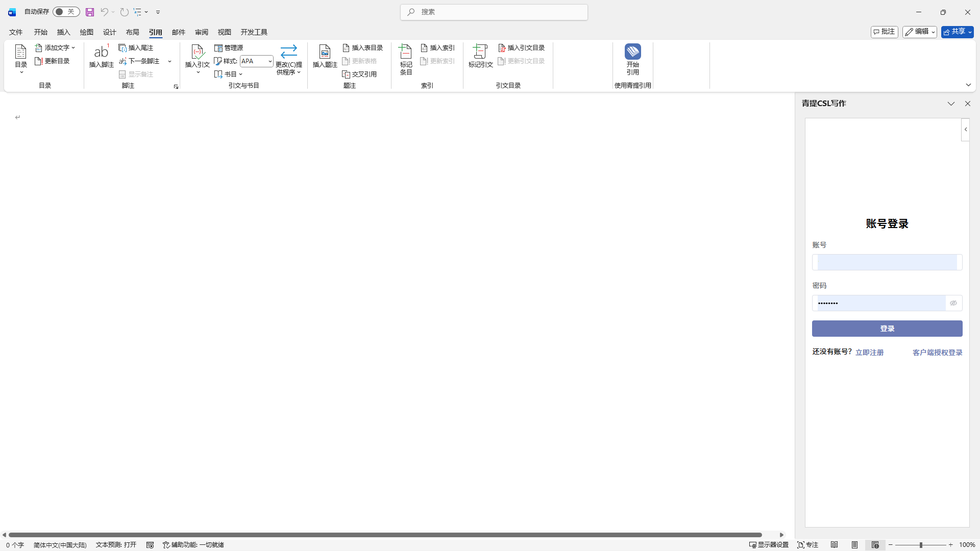Click the Mark Entry (标记条目) icon
The height and width of the screenshot is (551, 980).
click(x=405, y=52)
